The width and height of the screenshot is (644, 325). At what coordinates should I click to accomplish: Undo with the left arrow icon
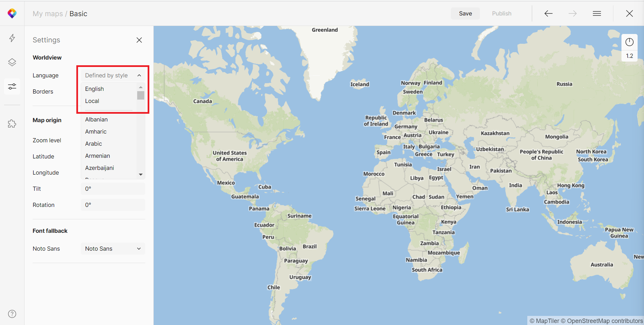548,13
